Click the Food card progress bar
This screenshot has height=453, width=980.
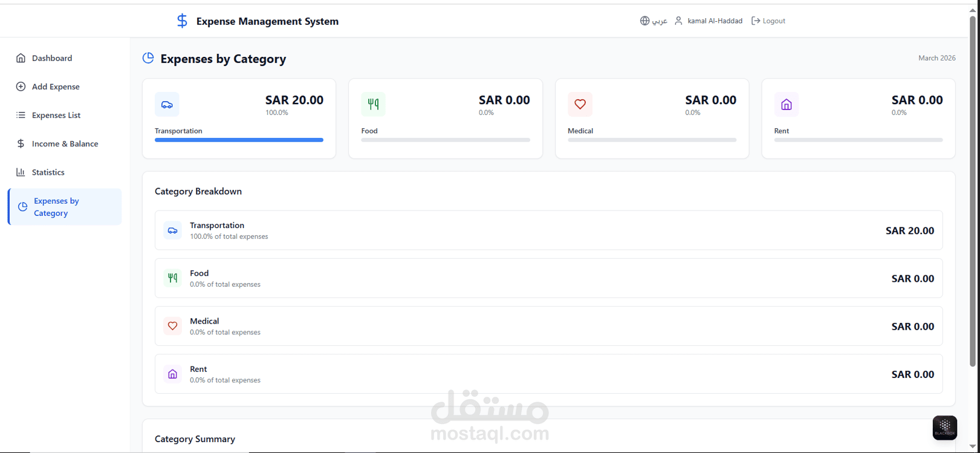click(x=446, y=140)
